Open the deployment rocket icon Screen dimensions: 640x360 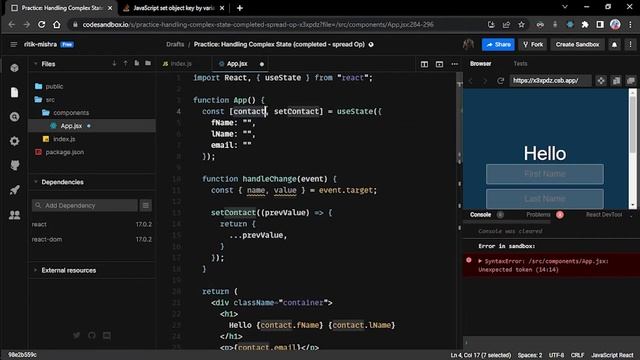pyautogui.click(x=14, y=190)
